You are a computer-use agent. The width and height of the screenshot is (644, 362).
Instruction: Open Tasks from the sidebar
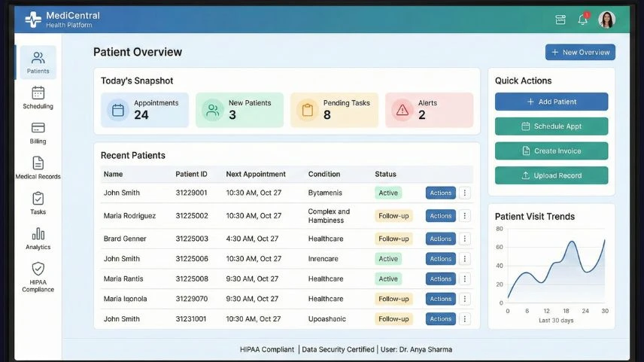(38, 203)
